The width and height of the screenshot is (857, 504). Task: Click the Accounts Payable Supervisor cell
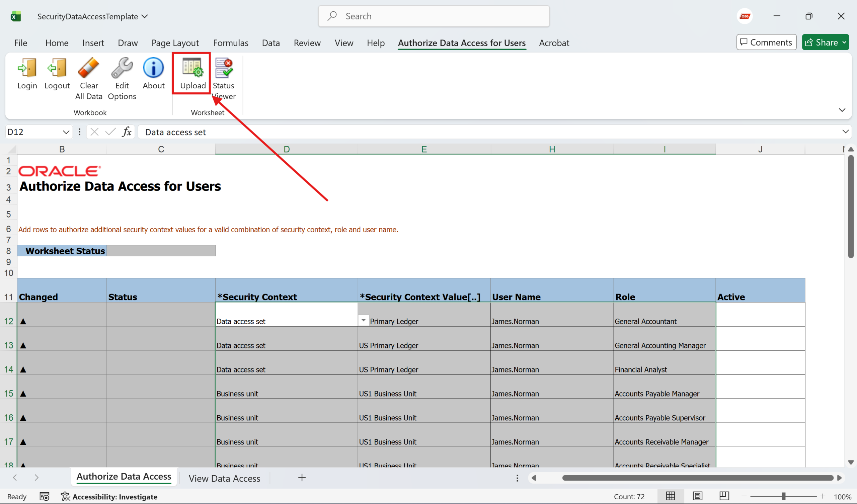[664, 411]
